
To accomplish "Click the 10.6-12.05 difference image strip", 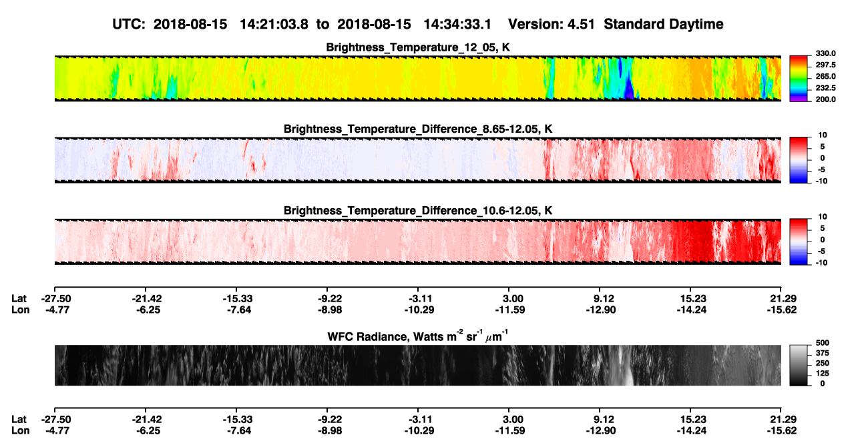I will [417, 241].
